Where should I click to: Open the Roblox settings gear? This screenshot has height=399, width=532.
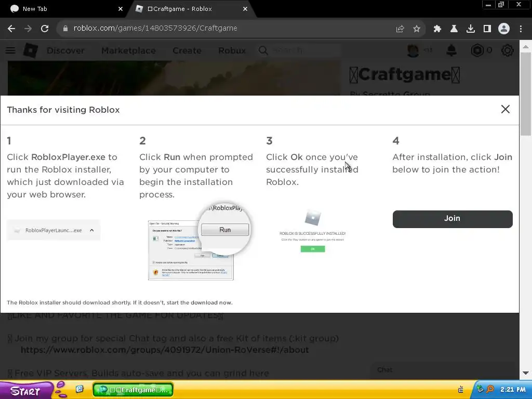(508, 50)
